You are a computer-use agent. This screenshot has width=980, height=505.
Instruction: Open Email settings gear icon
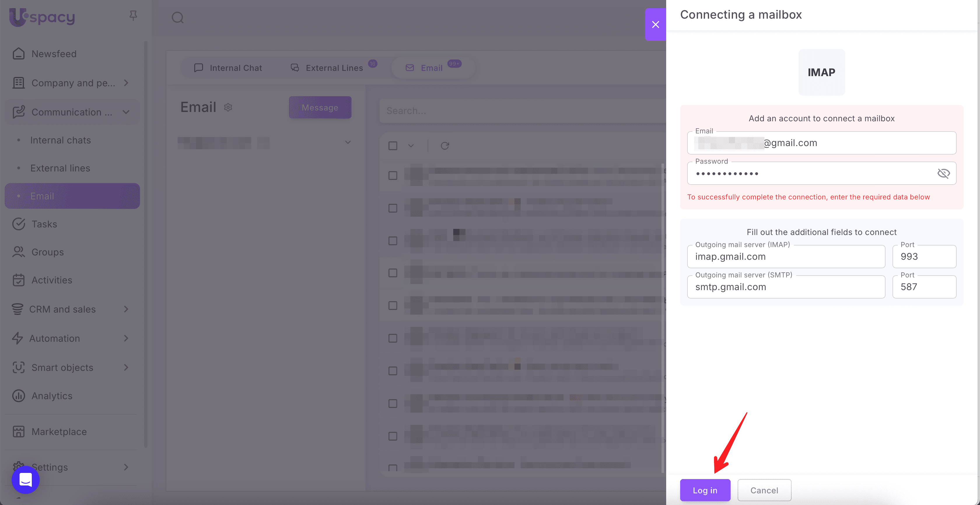click(228, 108)
